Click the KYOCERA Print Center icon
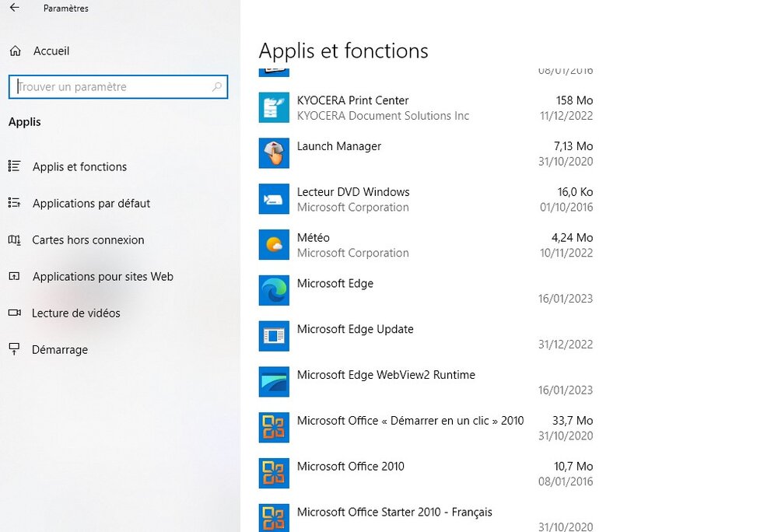 click(274, 107)
